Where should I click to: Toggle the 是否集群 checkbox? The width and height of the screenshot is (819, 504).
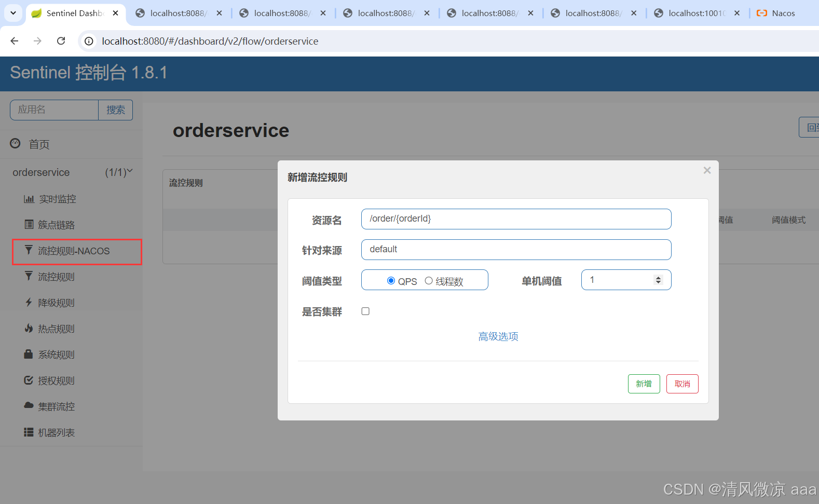pos(365,311)
